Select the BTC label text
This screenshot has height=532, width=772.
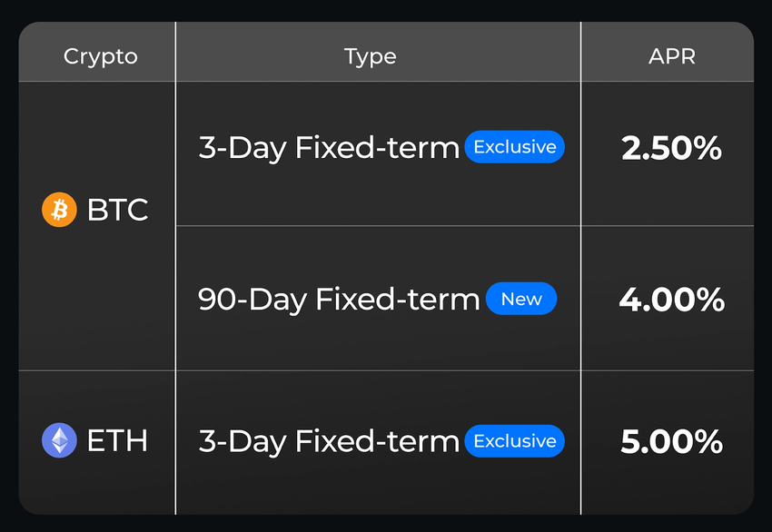pos(118,210)
